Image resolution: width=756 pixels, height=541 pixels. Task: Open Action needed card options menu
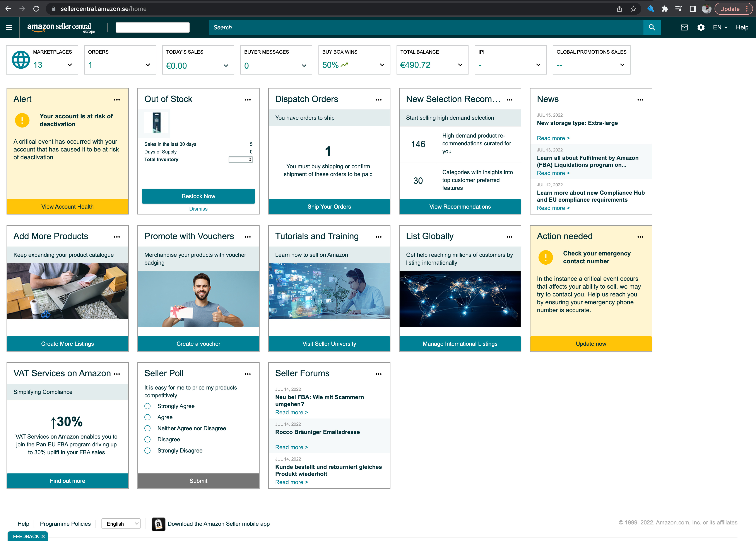tap(640, 237)
